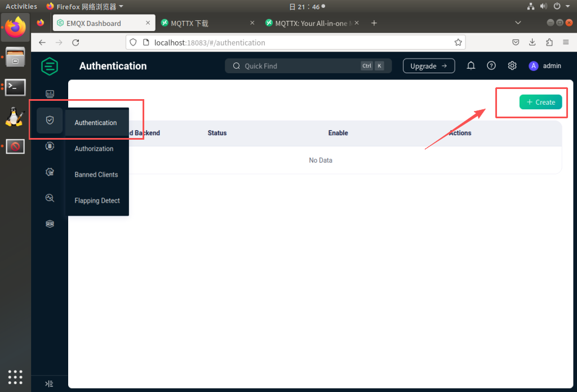Expand the Firefox tab list chevron
This screenshot has width=577, height=392.
click(518, 23)
